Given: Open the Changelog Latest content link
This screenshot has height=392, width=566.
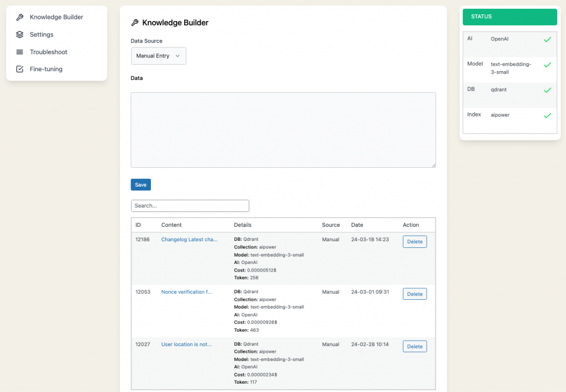Looking at the screenshot, I should [x=189, y=240].
